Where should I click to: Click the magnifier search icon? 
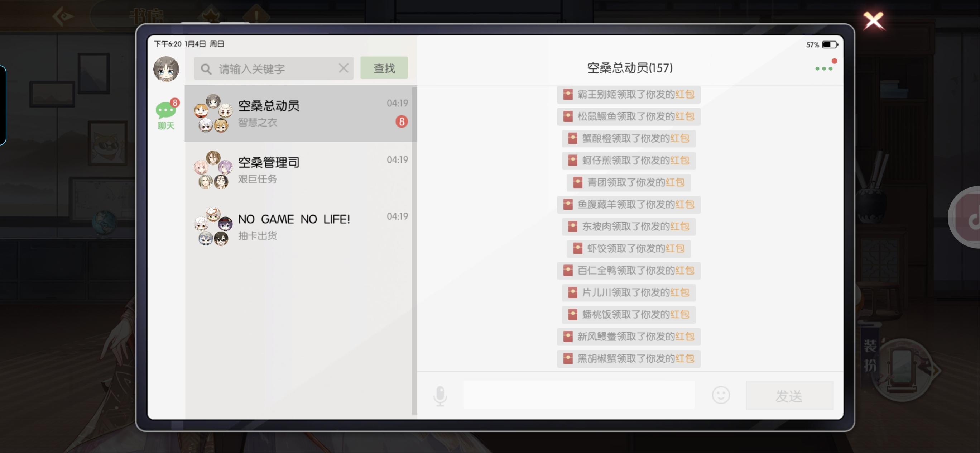pos(206,69)
